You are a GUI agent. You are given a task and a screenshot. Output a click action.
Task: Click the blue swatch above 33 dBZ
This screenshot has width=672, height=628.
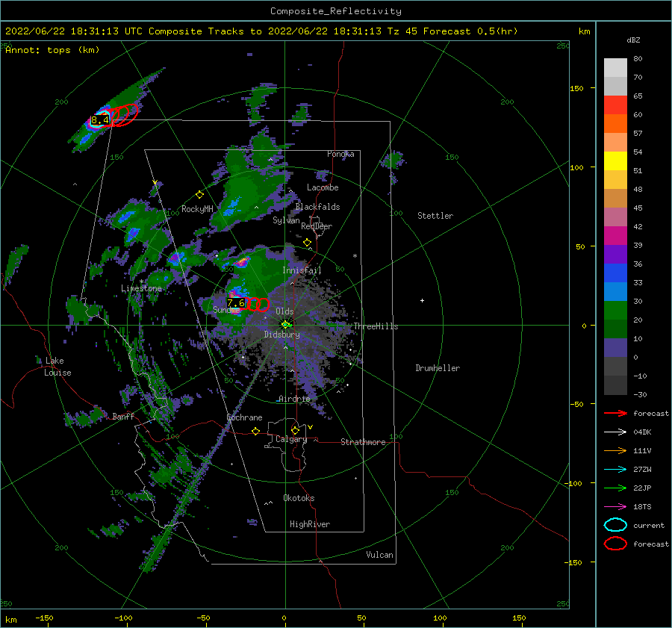[x=615, y=273]
